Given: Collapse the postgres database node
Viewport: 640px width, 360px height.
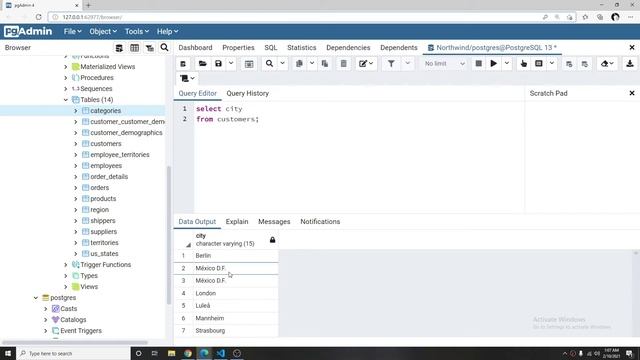Looking at the screenshot, I should [36, 298].
